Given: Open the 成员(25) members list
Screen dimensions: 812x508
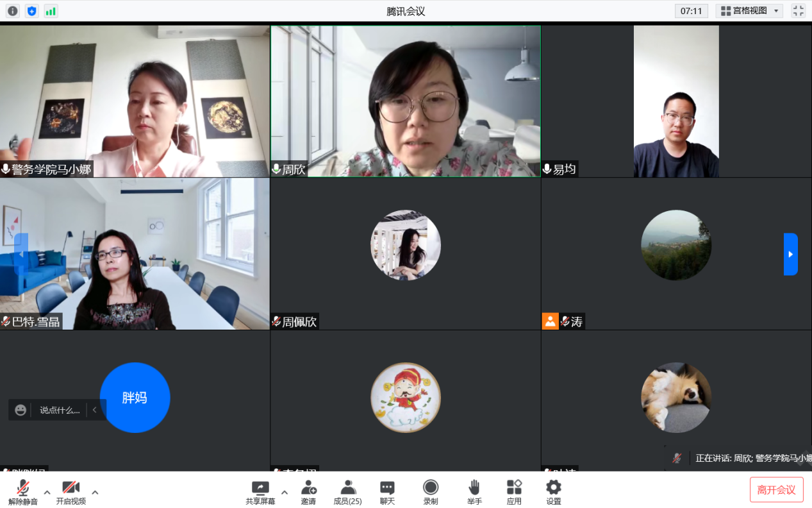Looking at the screenshot, I should click(x=347, y=492).
